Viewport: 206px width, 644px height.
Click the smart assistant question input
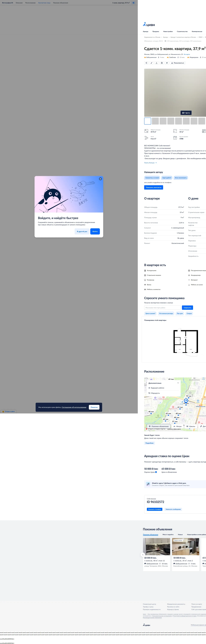coord(162,308)
